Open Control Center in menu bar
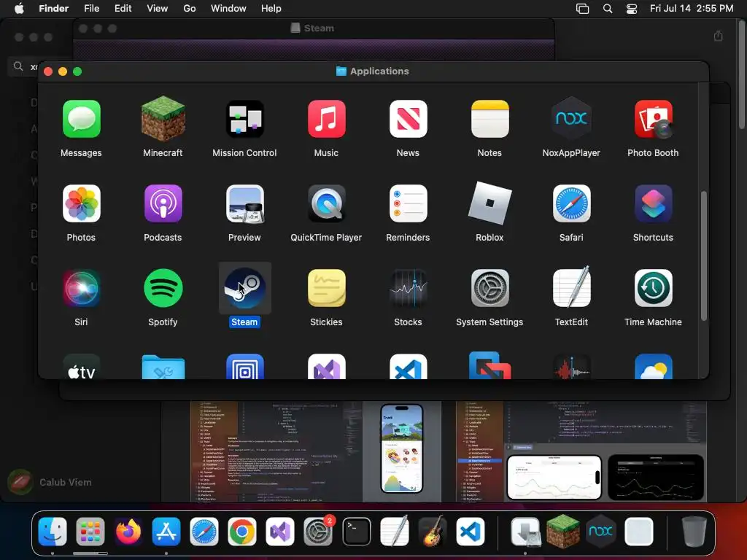 coord(632,9)
